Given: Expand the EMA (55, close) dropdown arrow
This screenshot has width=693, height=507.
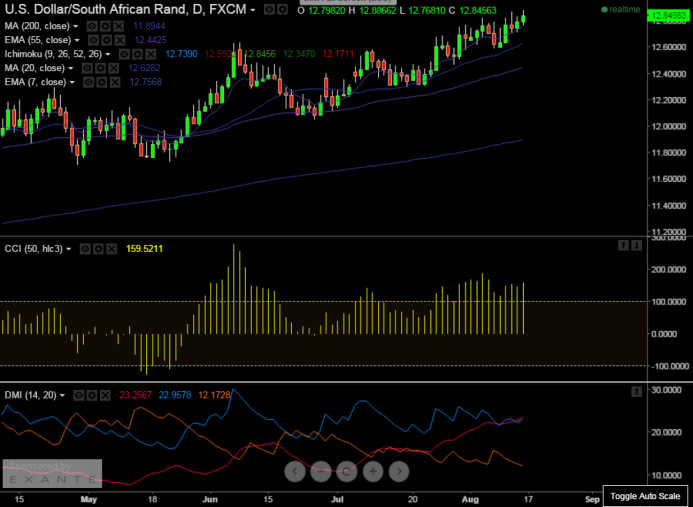Looking at the screenshot, I should click(77, 41).
